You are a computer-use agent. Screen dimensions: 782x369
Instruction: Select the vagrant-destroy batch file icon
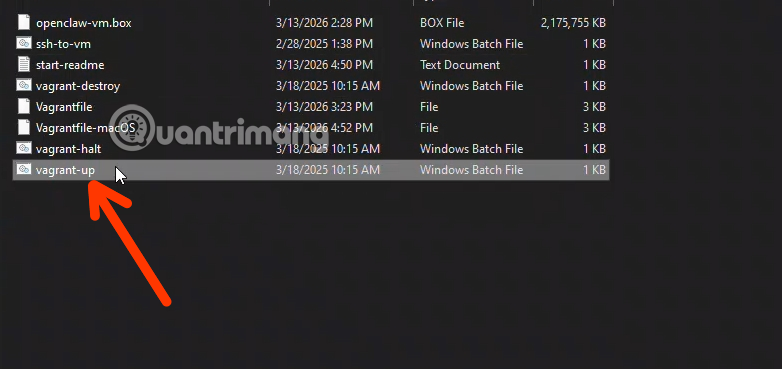pyautogui.click(x=23, y=85)
